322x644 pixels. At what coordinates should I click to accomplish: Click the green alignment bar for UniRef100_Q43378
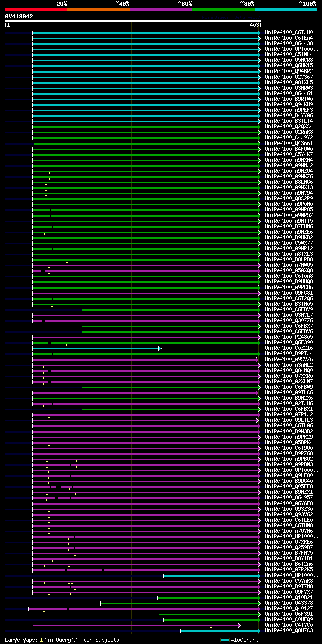[x=180, y=603]
